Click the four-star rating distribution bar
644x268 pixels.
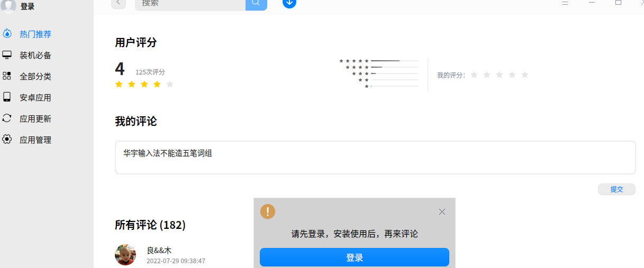[x=395, y=67]
